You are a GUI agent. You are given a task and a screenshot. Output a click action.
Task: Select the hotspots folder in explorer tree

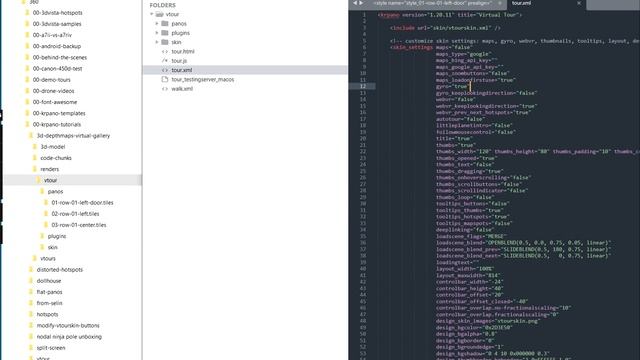pos(47,314)
